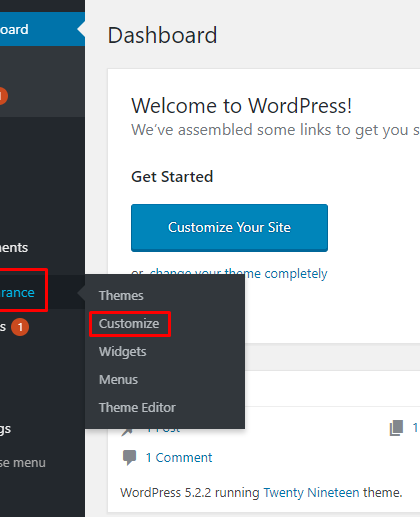Open Widgets from the Appearance submenu

tap(122, 352)
